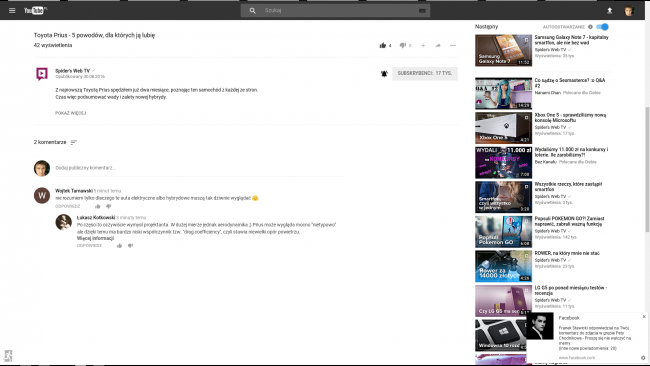Open Samsung Galaxy Note 7 video title
This screenshot has width=650, height=366.
pyautogui.click(x=571, y=40)
